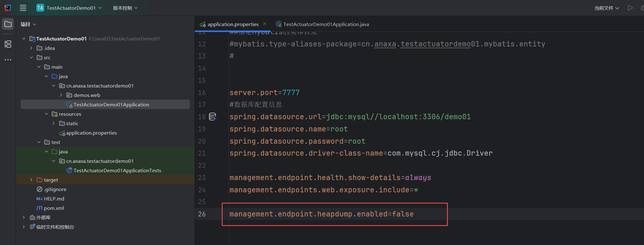Select demos.web package row
The image size is (644, 245).
(x=105, y=95)
